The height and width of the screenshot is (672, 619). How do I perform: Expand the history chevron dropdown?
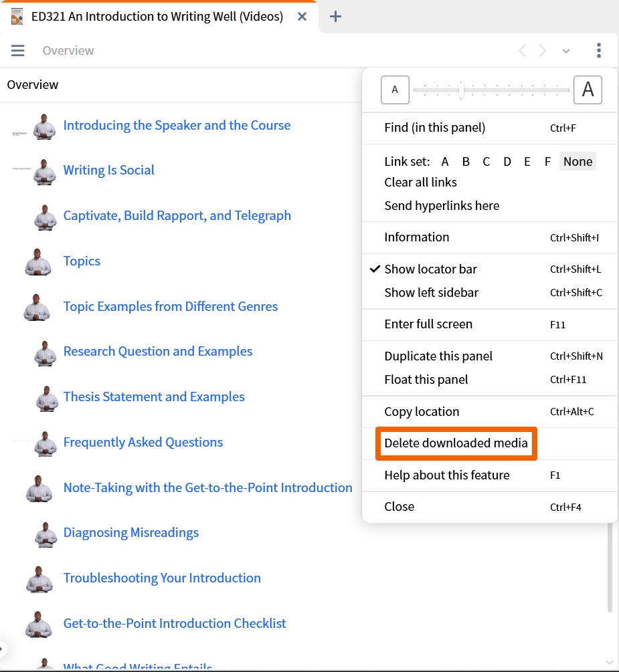[566, 51]
